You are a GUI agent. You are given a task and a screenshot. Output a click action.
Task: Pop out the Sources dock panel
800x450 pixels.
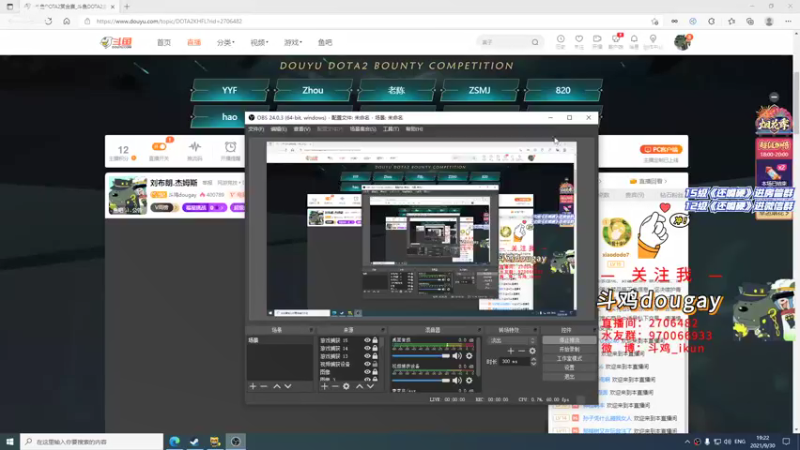pyautogui.click(x=383, y=330)
